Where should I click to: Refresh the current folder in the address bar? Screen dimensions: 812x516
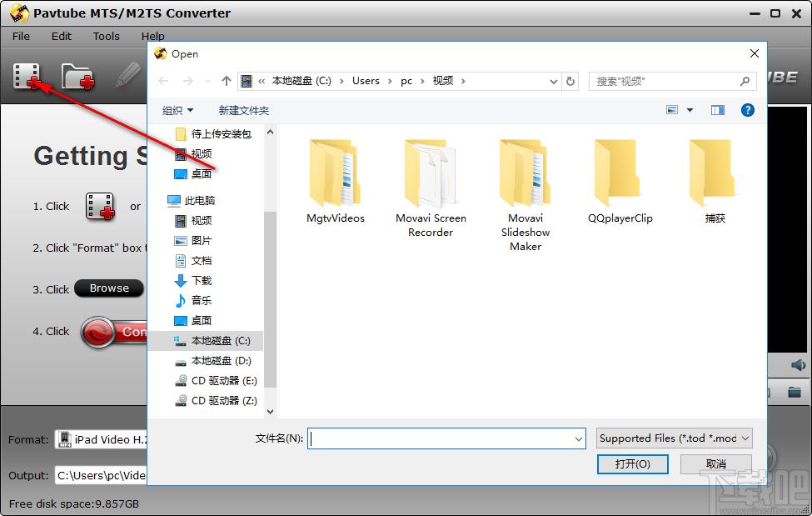click(x=570, y=81)
